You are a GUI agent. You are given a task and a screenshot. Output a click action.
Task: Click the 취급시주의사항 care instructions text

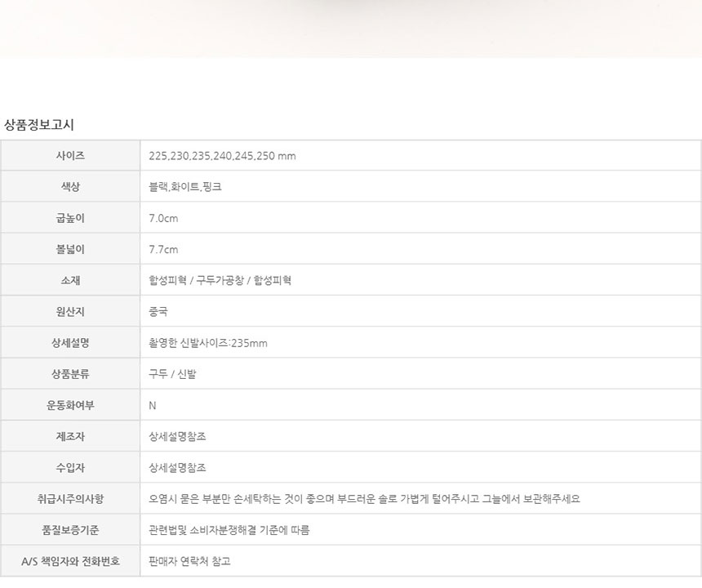coord(364,499)
